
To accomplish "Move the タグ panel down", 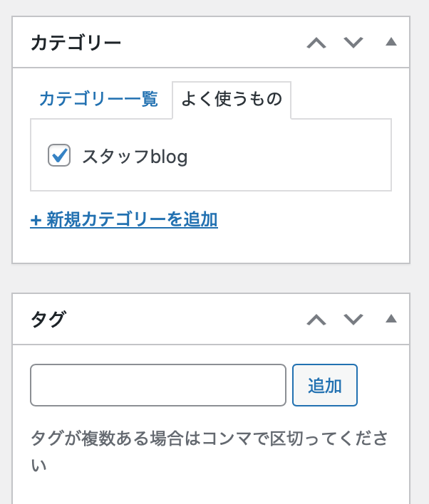I will tap(353, 320).
